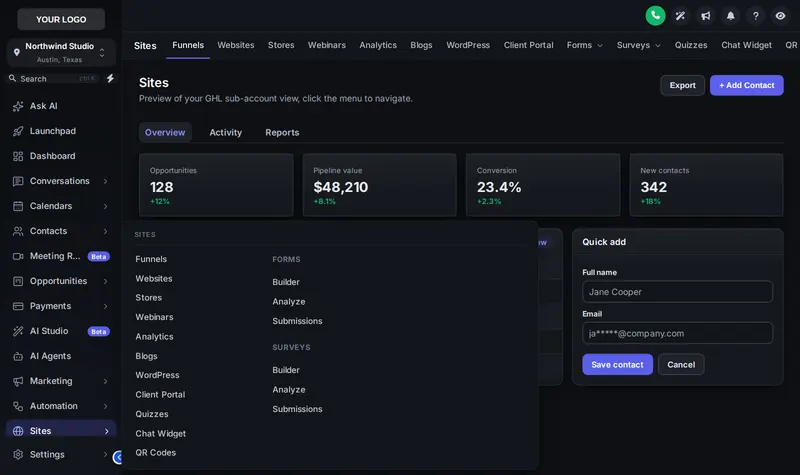This screenshot has height=475, width=800.
Task: Expand the Calendars submenu chevron
Action: click(x=106, y=206)
